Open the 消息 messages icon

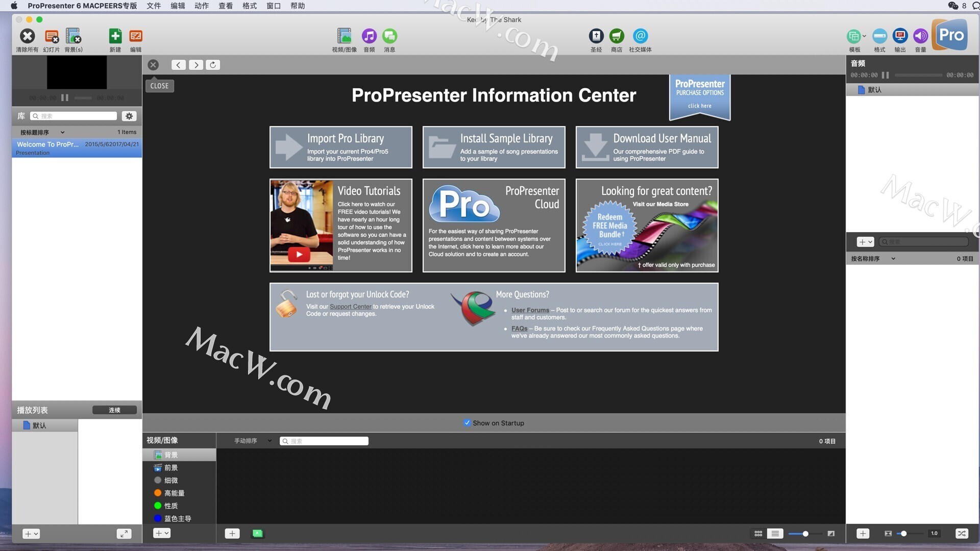click(389, 36)
